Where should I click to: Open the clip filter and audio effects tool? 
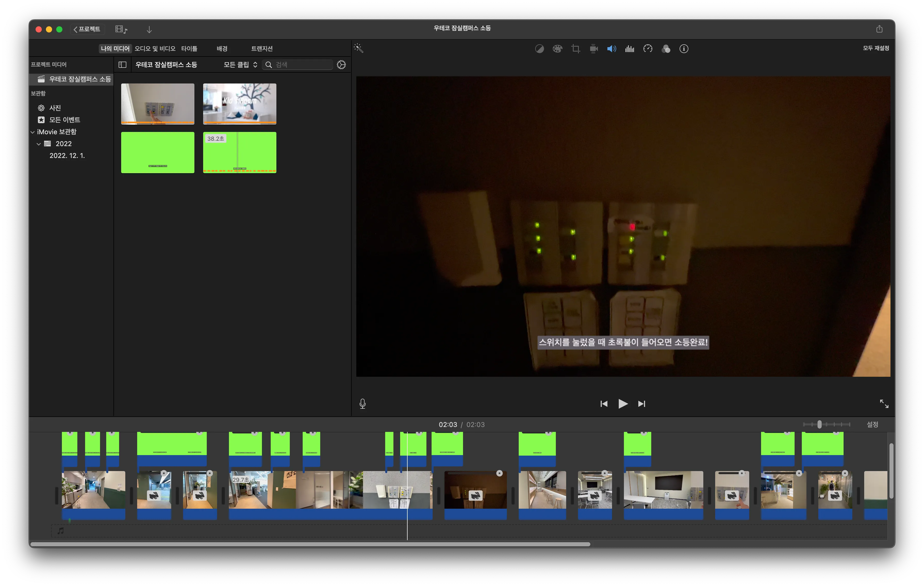click(x=666, y=49)
